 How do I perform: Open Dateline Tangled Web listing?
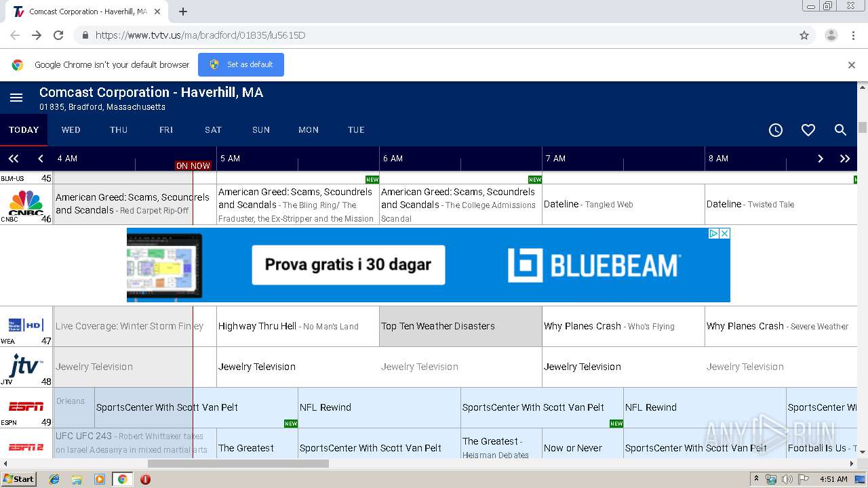tap(623, 204)
